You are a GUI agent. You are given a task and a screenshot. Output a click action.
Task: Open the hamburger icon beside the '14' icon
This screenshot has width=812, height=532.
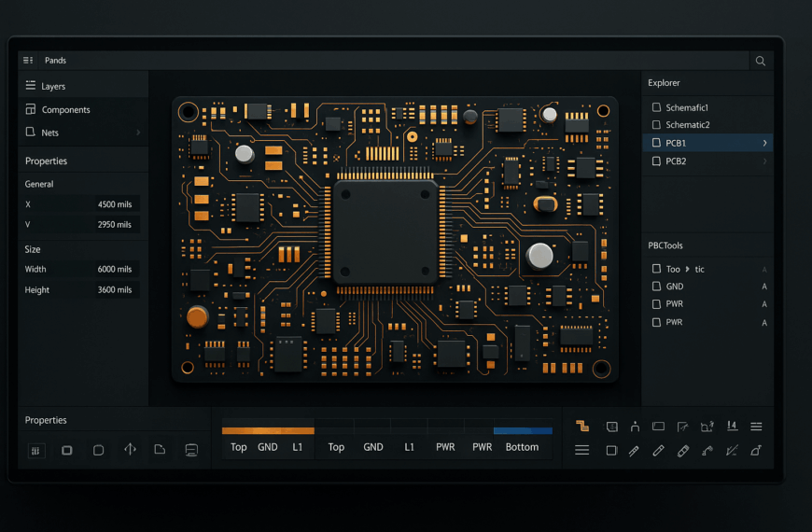[756, 427]
